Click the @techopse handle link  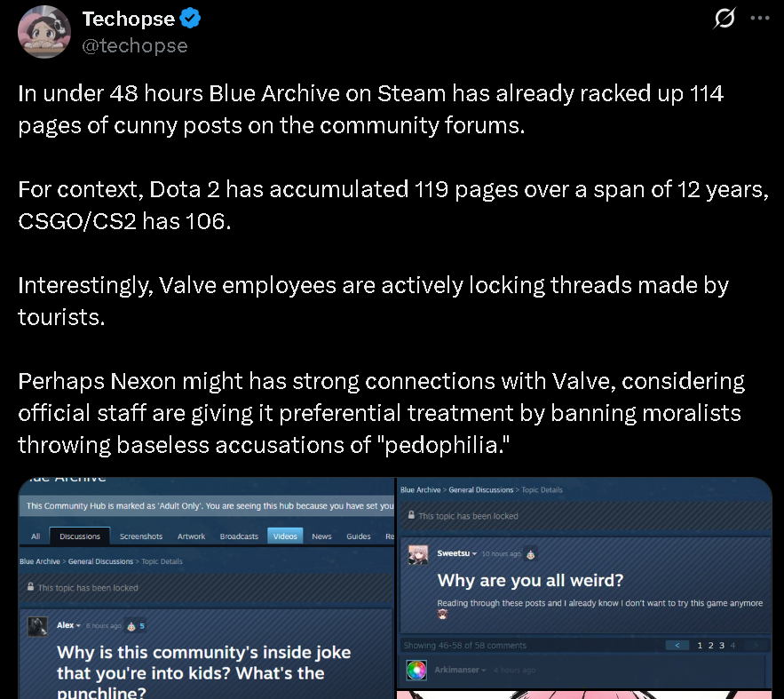tap(134, 45)
